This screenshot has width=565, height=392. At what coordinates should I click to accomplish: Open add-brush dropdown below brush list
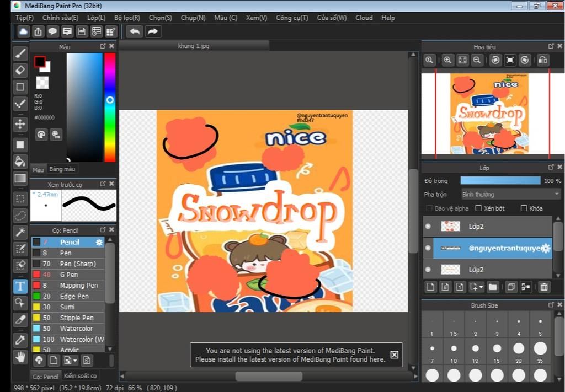pos(75,361)
